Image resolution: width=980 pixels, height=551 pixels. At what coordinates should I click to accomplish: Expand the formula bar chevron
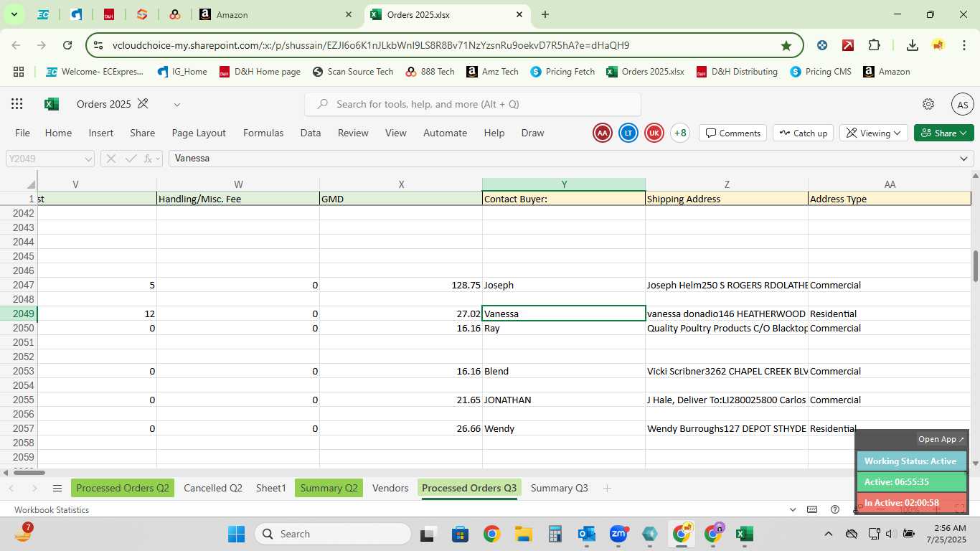(x=963, y=159)
